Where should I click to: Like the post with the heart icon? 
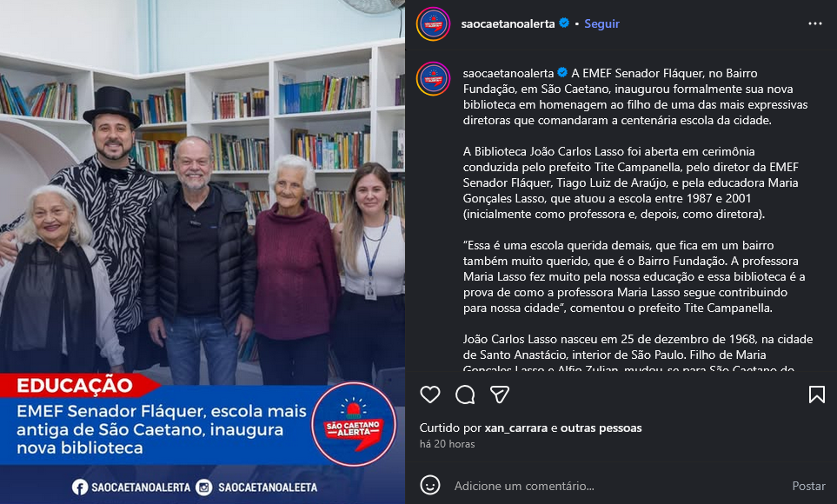point(430,395)
